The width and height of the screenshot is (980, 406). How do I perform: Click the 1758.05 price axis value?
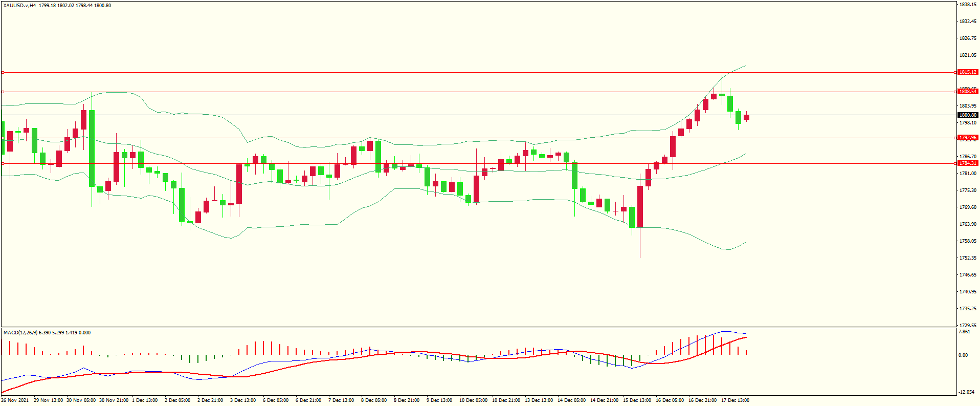(968, 241)
